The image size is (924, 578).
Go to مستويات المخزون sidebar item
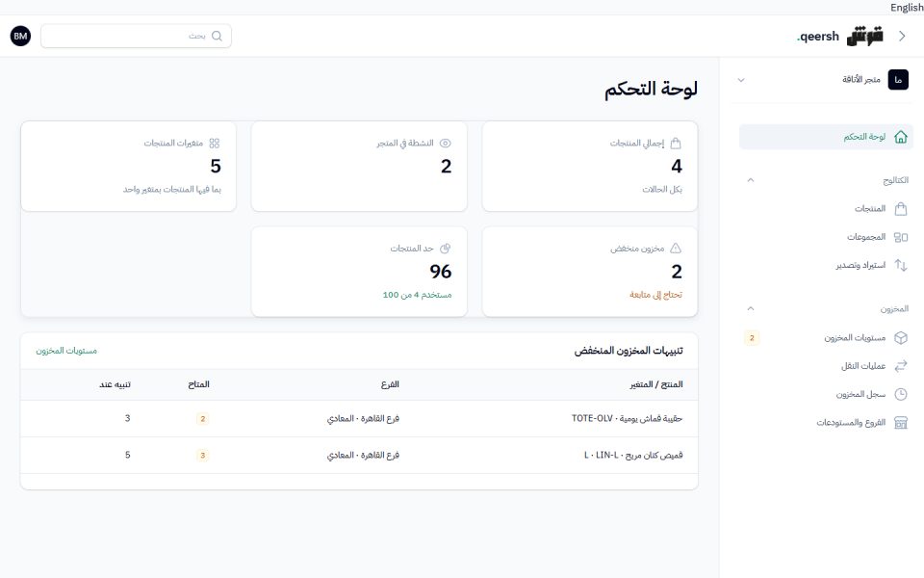click(826, 337)
